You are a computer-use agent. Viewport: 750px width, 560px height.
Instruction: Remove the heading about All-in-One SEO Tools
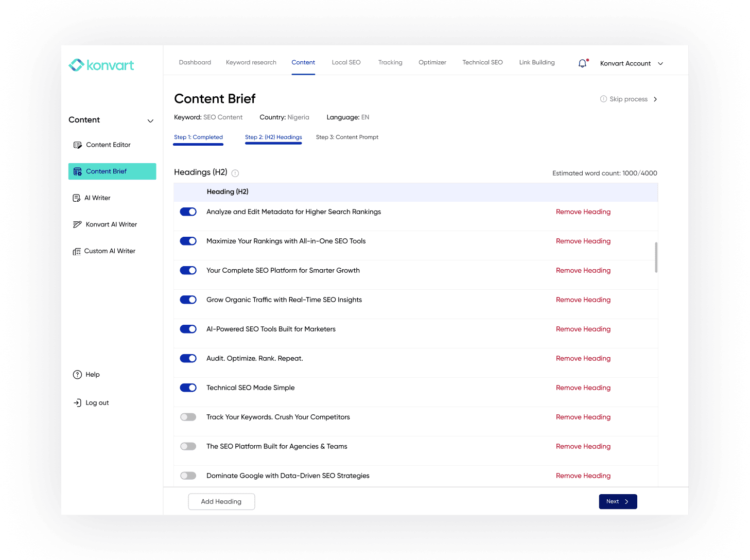tap(583, 241)
